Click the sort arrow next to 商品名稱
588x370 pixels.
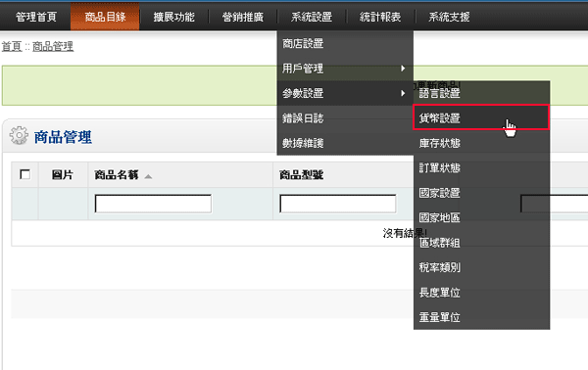[x=148, y=176]
